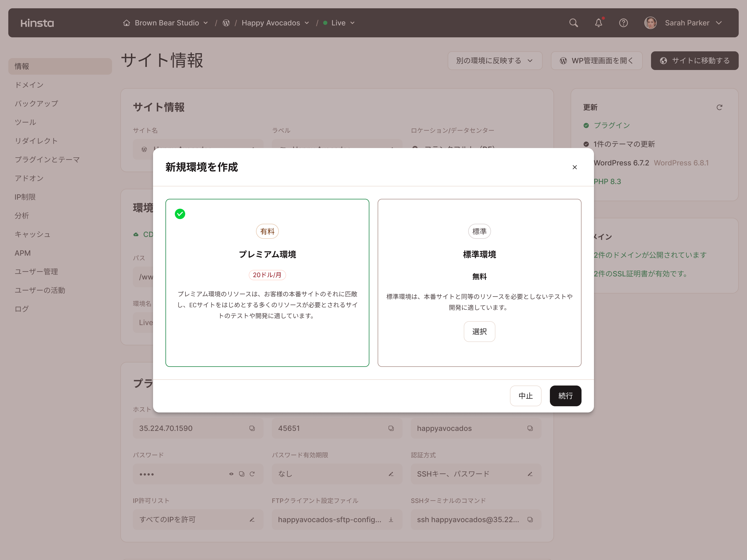Open the Happy Avocados site dropdown
The height and width of the screenshot is (560, 747).
click(x=307, y=23)
